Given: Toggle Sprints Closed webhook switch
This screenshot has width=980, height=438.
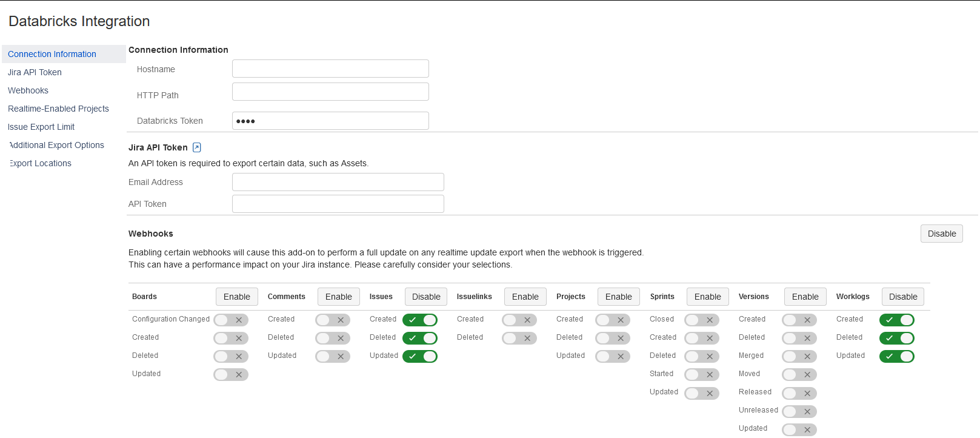Looking at the screenshot, I should 702,320.
